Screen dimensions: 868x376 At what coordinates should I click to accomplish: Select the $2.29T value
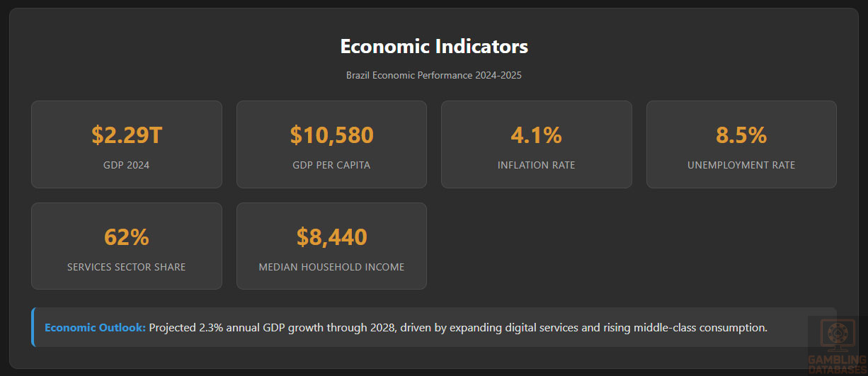coord(127,135)
